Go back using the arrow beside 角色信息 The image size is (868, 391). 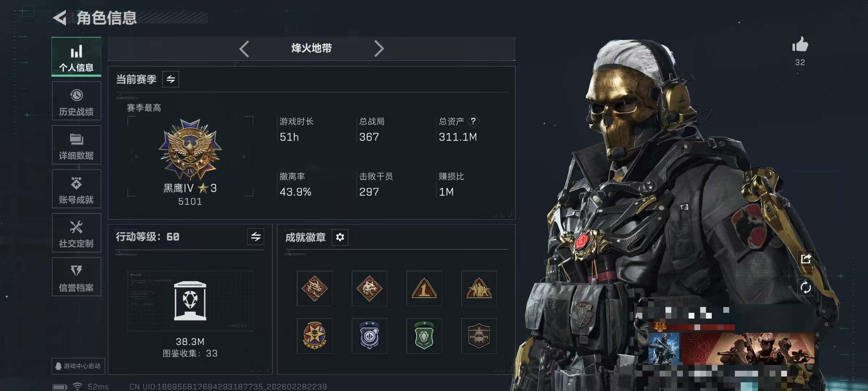coord(60,18)
